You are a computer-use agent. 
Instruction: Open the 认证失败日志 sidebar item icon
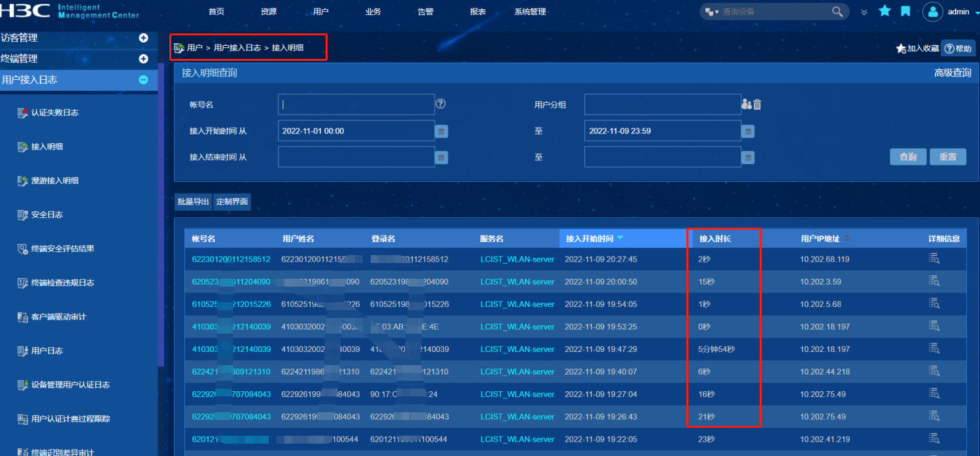[x=22, y=113]
